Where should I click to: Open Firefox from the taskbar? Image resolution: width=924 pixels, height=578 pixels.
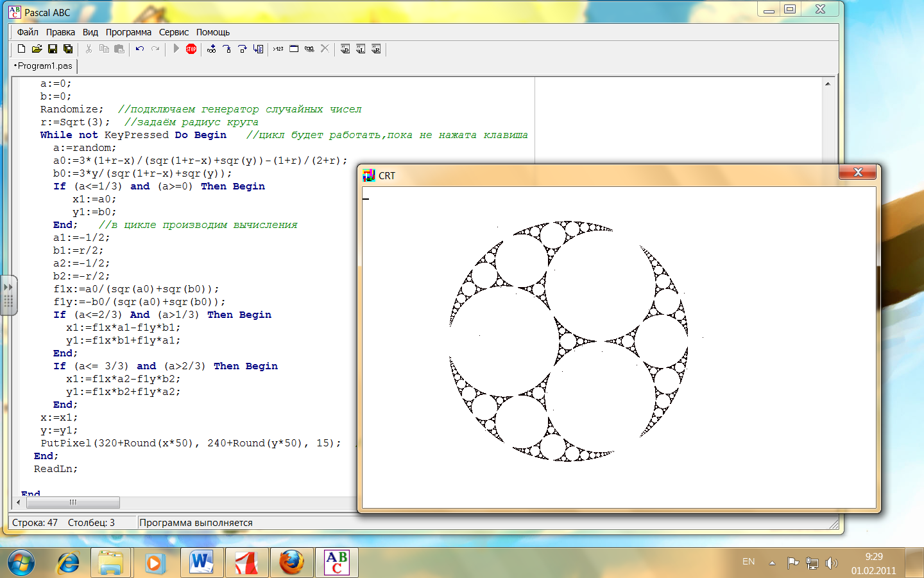pos(292,563)
